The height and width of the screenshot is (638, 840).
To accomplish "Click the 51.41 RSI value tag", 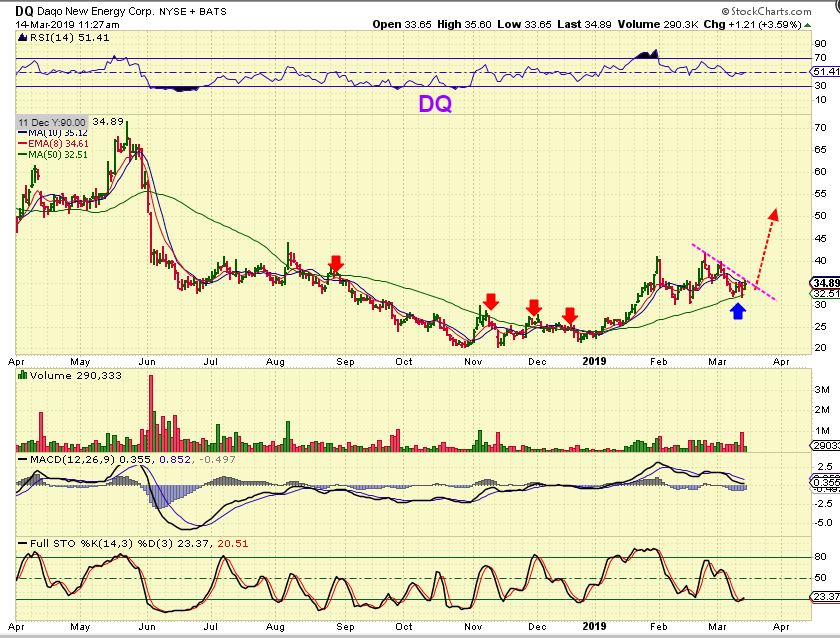I will 826,71.
